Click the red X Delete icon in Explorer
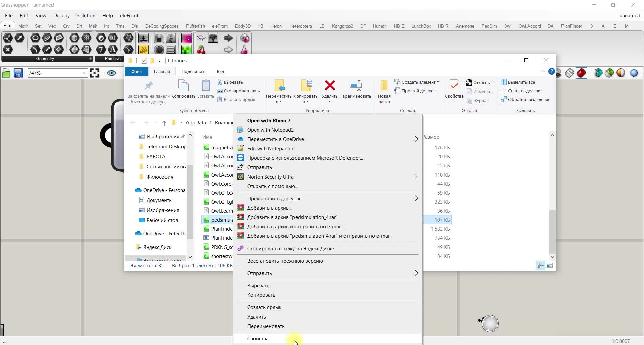644x345 pixels. [330, 86]
